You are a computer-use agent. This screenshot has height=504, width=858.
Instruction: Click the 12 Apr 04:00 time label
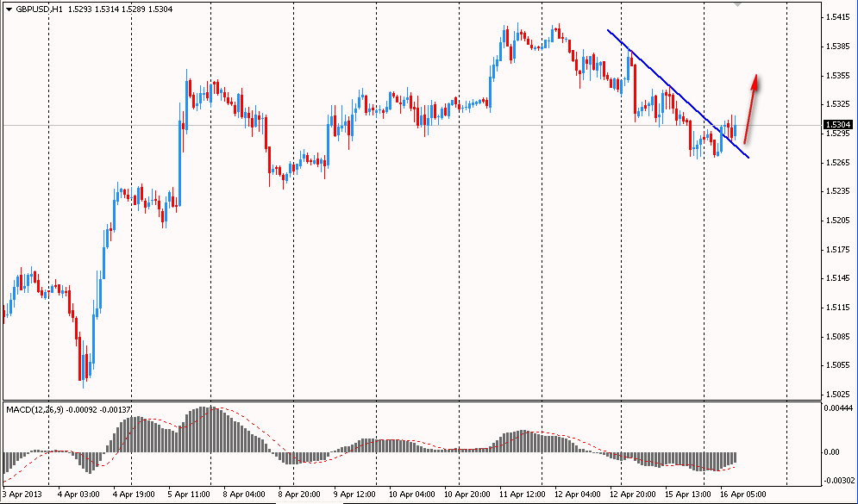coord(578,495)
